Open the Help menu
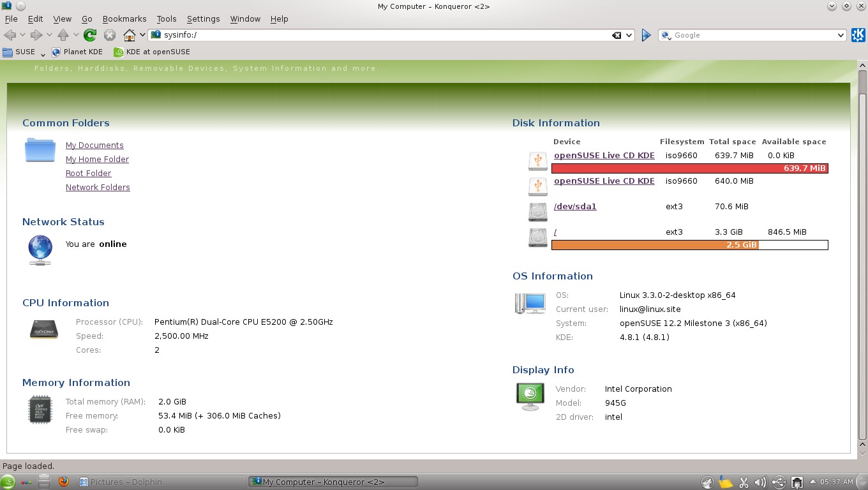Viewport: 868px width, 490px height. (279, 19)
